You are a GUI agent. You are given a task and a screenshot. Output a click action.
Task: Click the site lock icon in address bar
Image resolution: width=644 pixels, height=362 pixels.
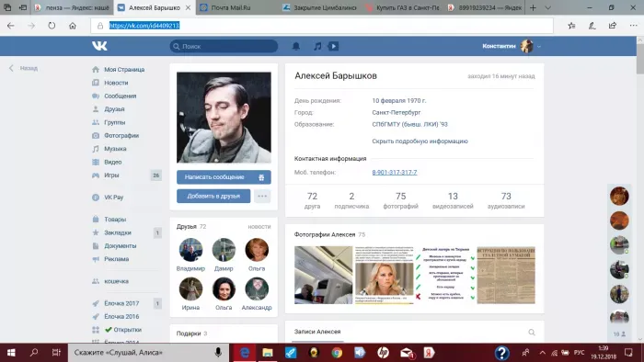click(99, 26)
